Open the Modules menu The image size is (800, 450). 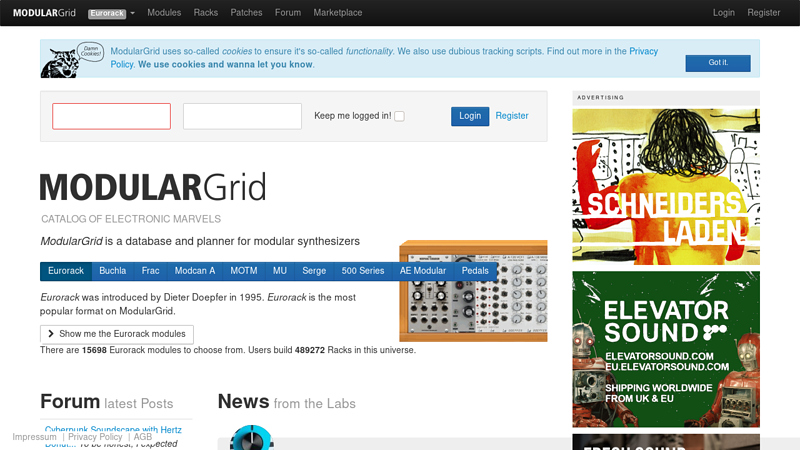(x=164, y=13)
